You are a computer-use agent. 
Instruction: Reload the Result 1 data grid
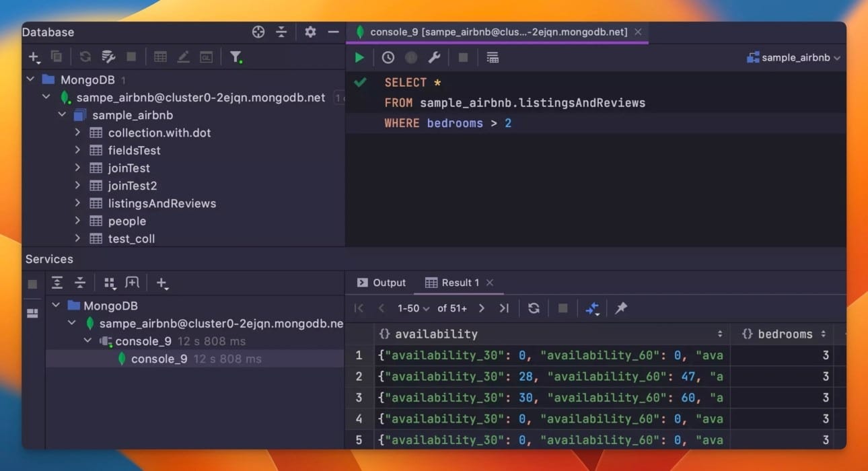[x=534, y=307]
